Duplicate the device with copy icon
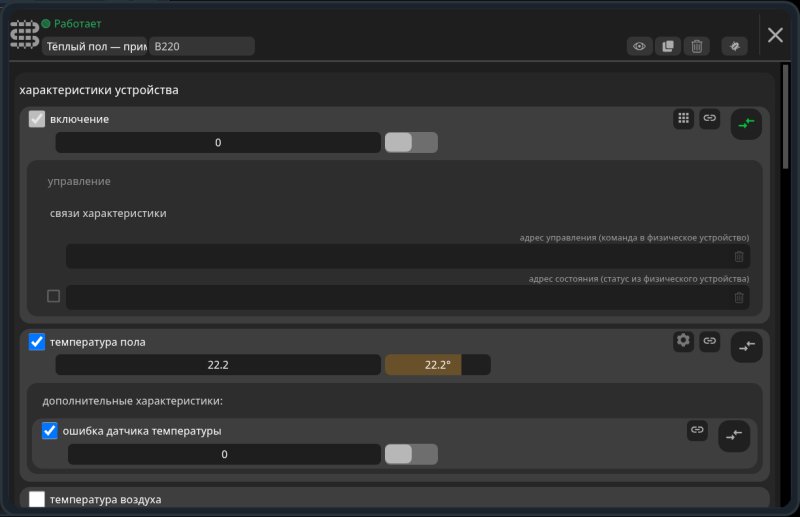 pos(668,46)
